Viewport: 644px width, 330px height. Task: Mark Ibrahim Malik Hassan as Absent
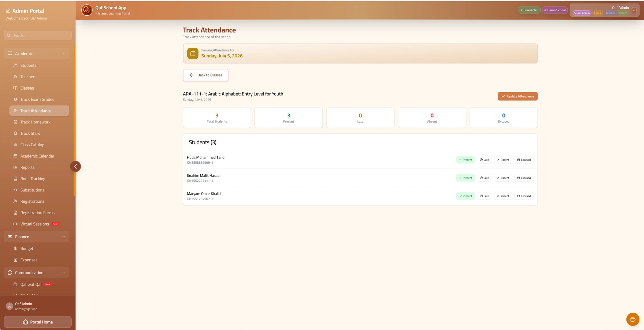(503, 178)
